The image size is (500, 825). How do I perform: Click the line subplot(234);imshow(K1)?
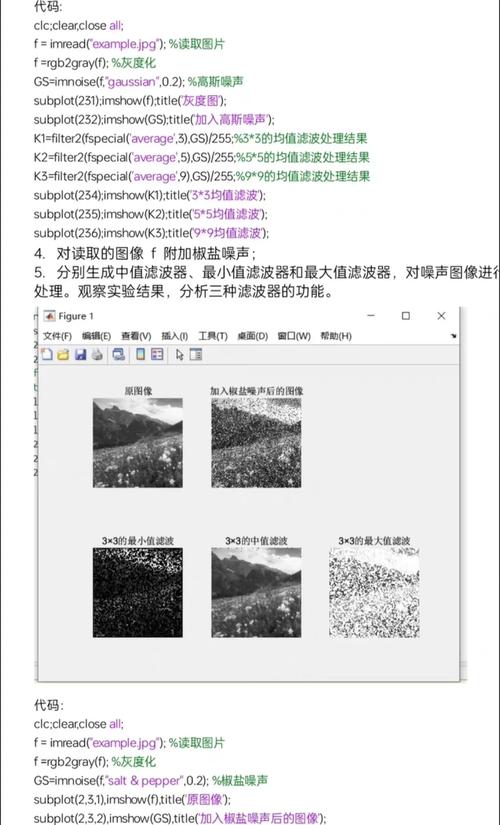[x=150, y=195]
